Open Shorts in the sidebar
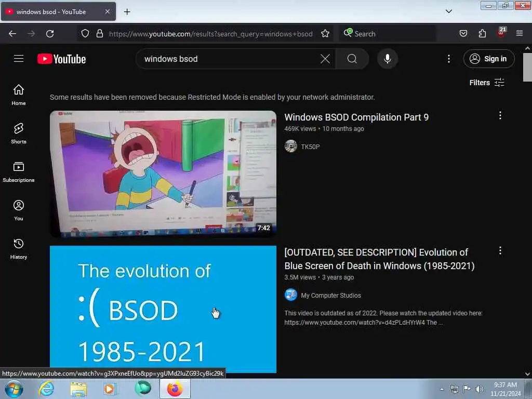This screenshot has width=532, height=399. [x=19, y=134]
